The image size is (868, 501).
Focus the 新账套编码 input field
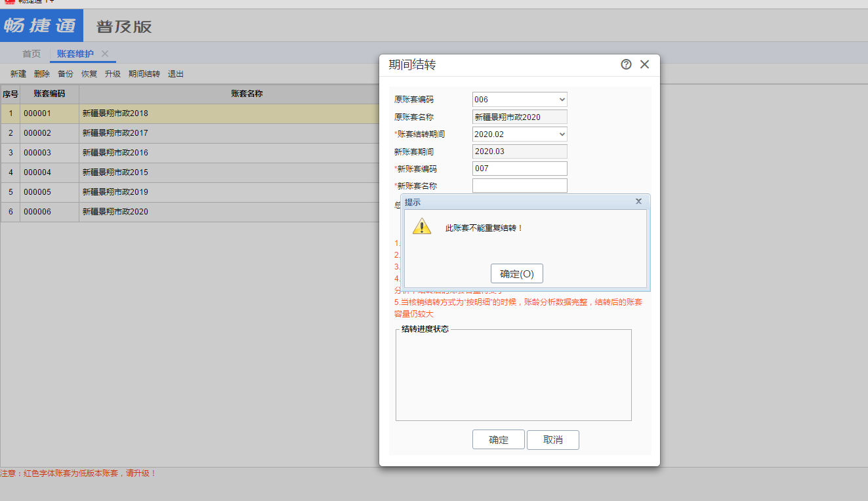520,169
